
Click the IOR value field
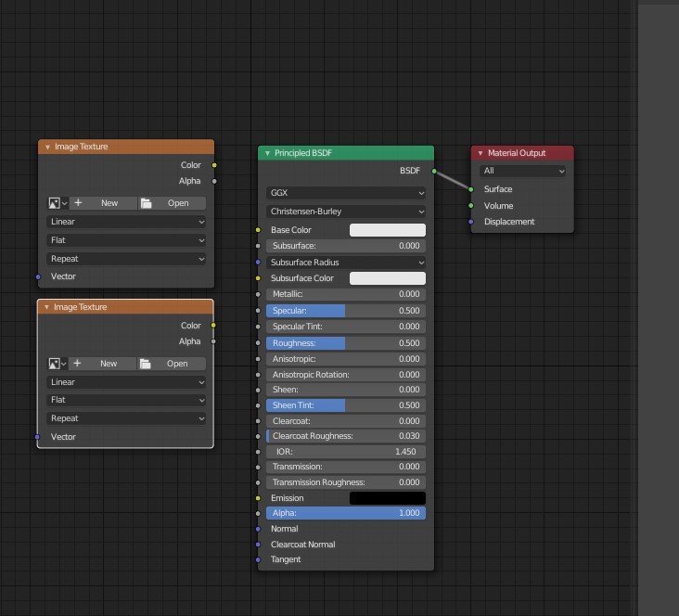(345, 451)
